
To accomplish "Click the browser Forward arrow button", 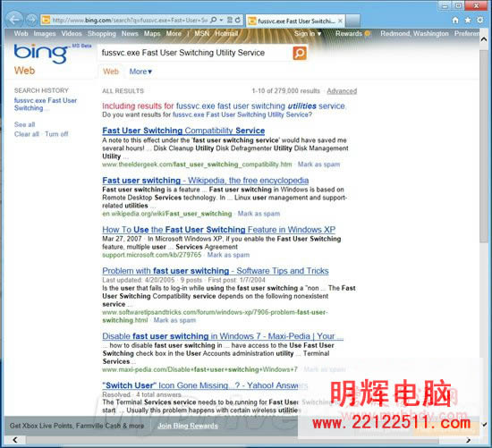I will point(31,20).
